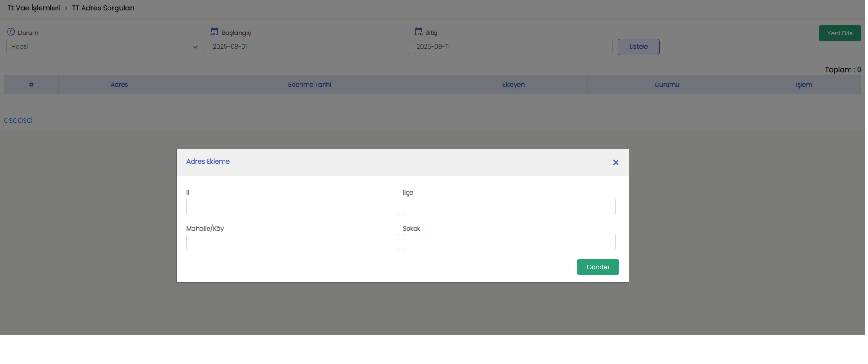Click the Eklenme Tarihi column header

coord(309,85)
